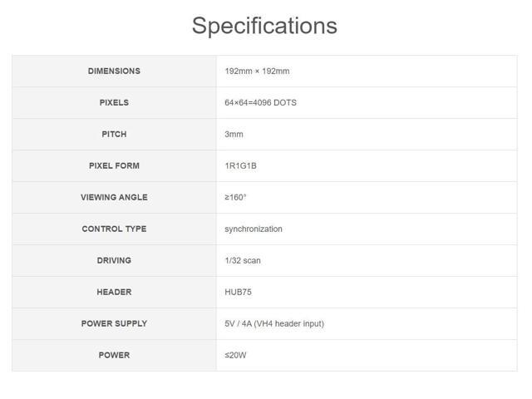The height and width of the screenshot is (399, 532).
Task: Select the DRIVING row label
Action: click(x=114, y=261)
